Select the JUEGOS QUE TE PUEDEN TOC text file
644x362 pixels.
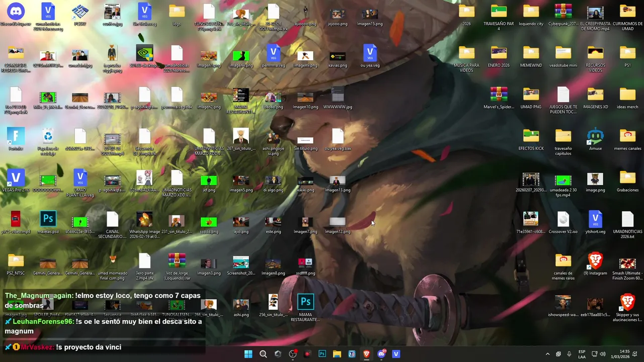[563, 95]
